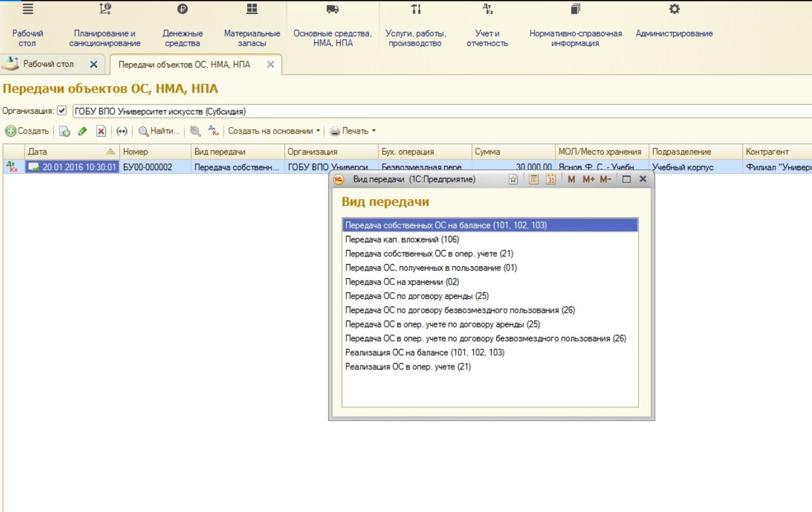Select Передача ОС в опер. учете по договору аренды (25)
812x512 pixels.
(490, 324)
